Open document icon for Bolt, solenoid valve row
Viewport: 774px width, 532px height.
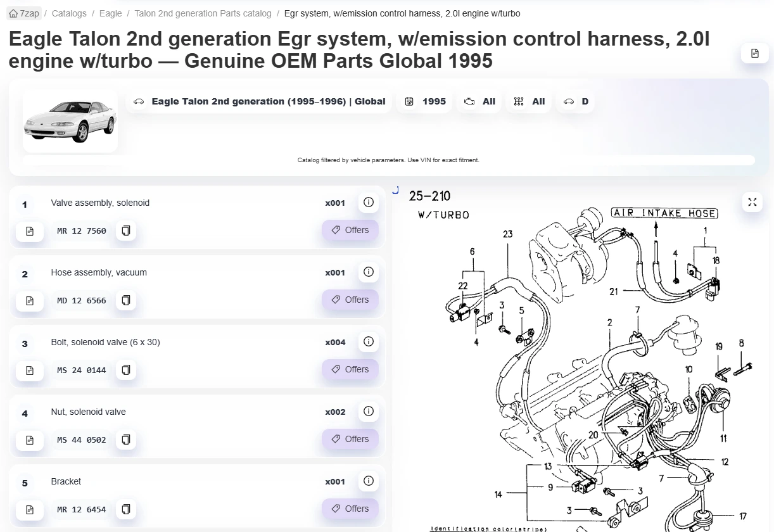[30, 370]
